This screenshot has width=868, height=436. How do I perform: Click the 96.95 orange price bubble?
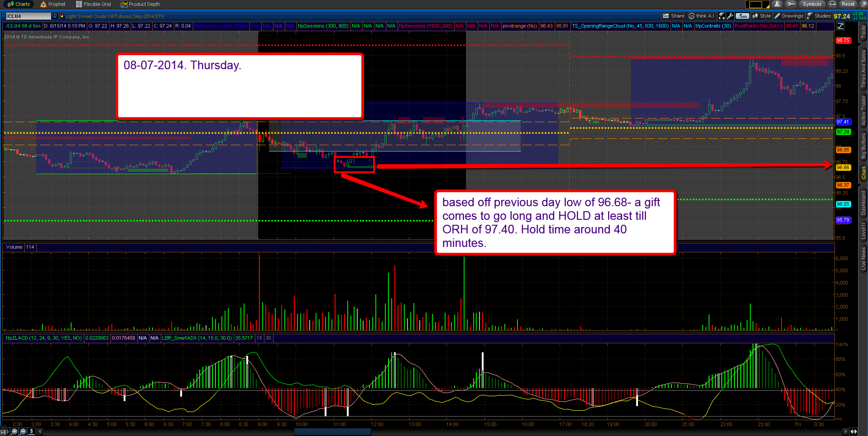coord(843,150)
